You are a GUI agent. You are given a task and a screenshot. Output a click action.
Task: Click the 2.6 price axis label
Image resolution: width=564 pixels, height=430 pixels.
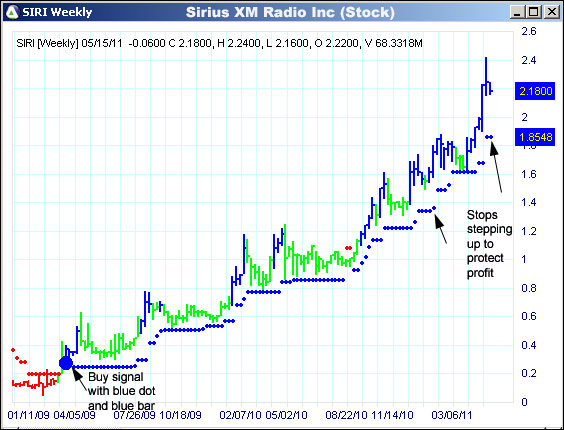pyautogui.click(x=529, y=31)
